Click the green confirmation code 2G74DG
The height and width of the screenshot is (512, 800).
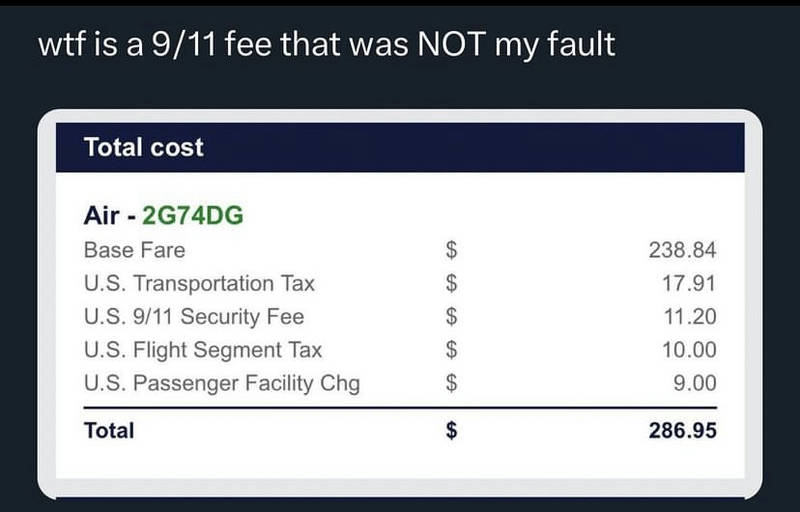tap(192, 215)
